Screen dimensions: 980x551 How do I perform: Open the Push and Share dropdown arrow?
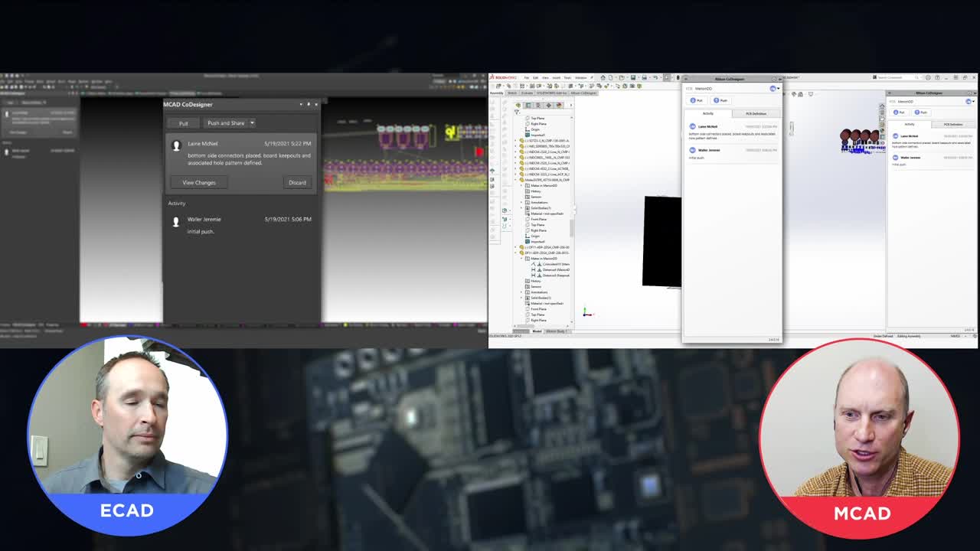point(252,123)
